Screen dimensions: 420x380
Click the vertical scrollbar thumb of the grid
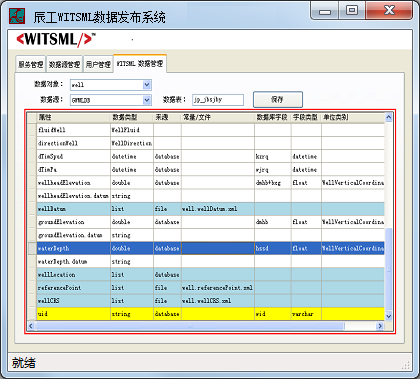[388, 269]
